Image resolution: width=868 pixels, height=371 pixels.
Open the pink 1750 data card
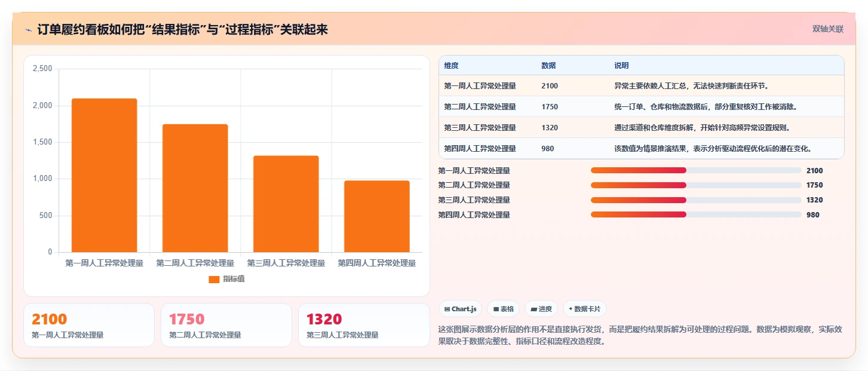point(226,325)
